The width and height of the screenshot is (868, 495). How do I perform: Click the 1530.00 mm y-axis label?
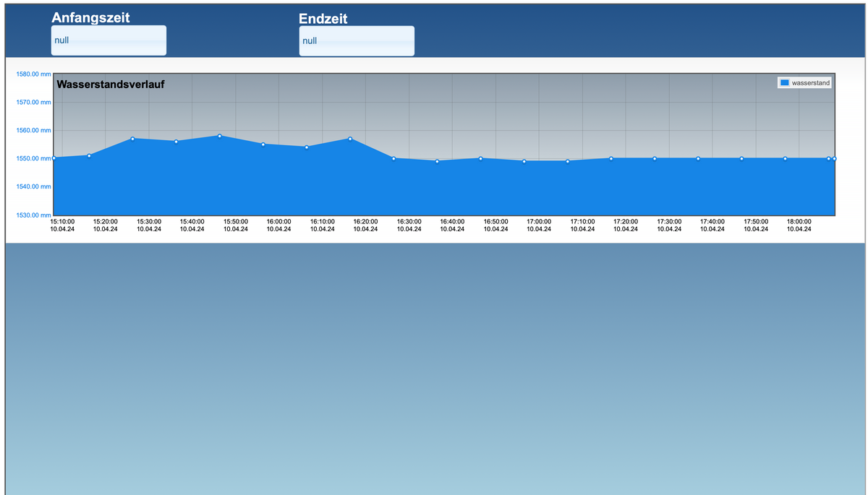click(x=33, y=215)
